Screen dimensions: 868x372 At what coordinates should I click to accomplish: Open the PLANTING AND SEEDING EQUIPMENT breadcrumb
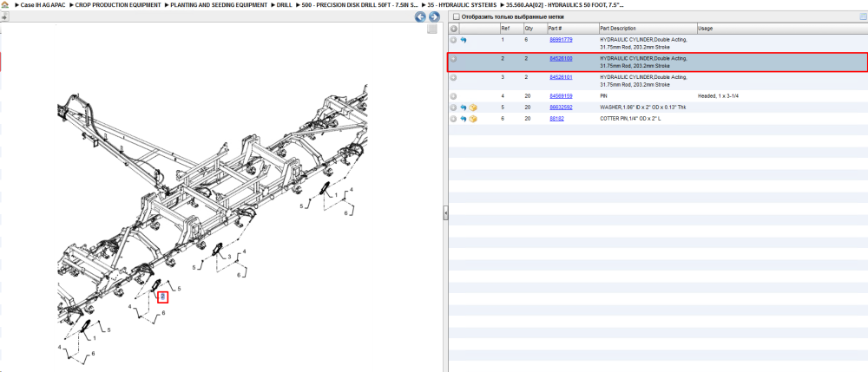220,4
